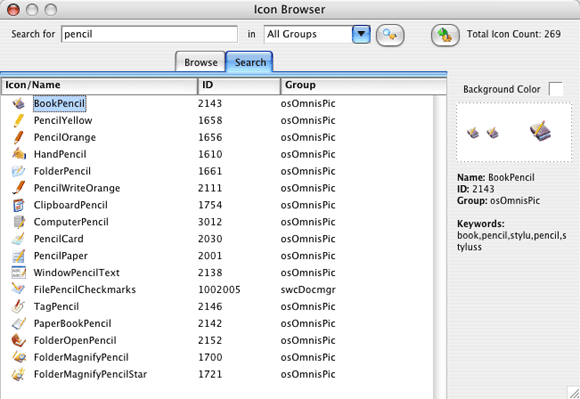
Task: Click the ComputerPencil row icon
Action: [18, 222]
